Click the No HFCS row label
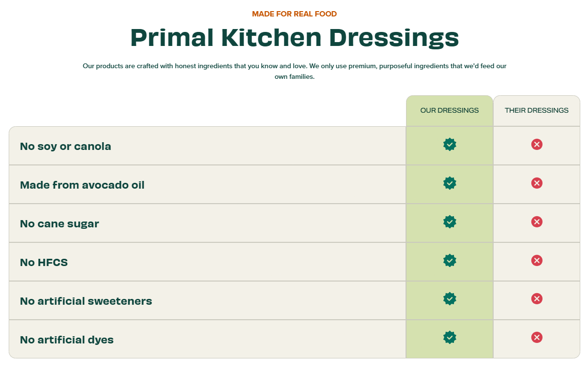The height and width of the screenshot is (371, 588). [44, 262]
